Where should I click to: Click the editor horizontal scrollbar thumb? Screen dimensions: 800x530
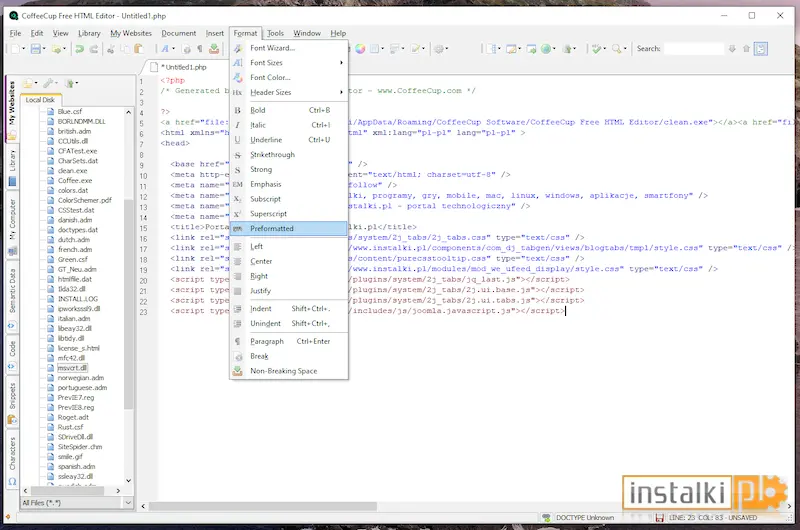pyautogui.click(x=263, y=506)
